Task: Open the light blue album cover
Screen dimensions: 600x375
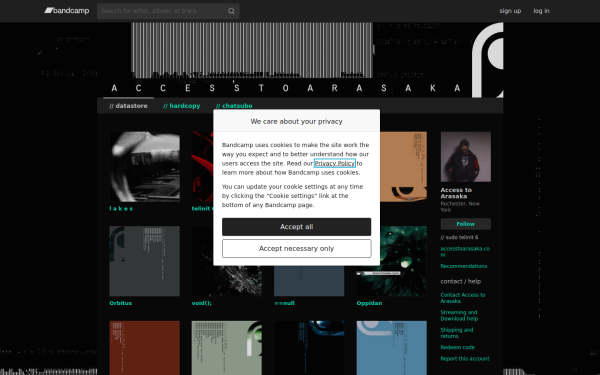Action: pos(391,348)
